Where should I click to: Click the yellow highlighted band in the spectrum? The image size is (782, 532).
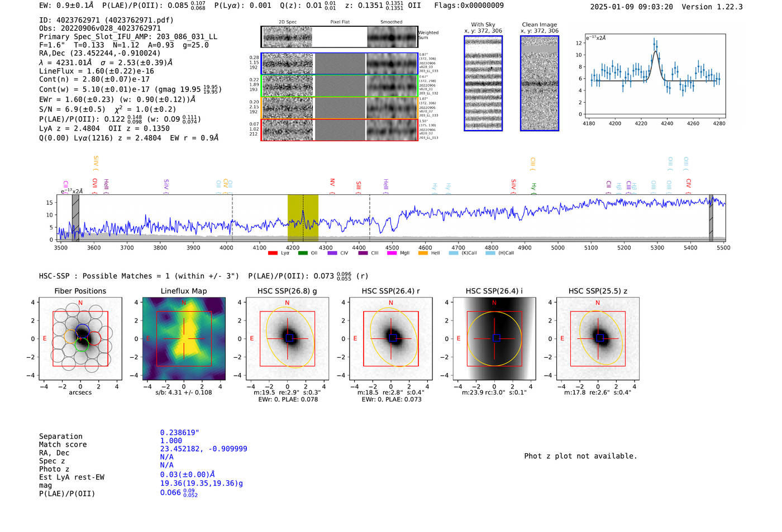point(303,218)
